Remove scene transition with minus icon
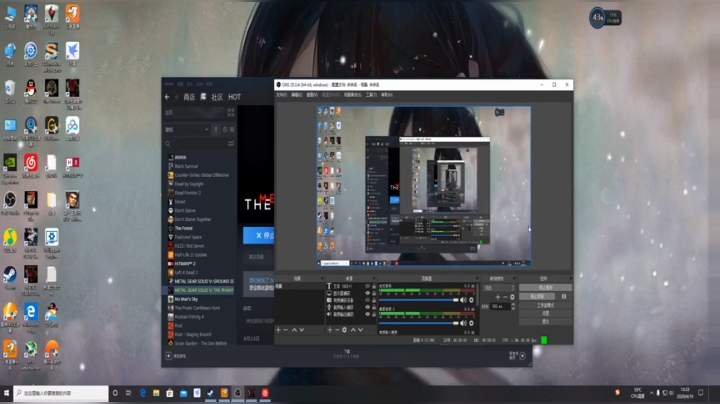The height and width of the screenshot is (404, 720). click(505, 297)
